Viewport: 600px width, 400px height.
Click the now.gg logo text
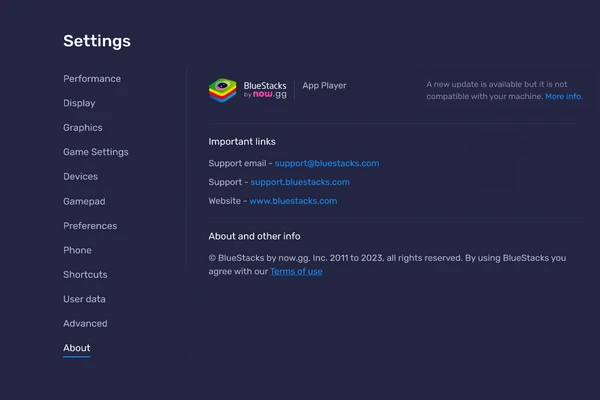269,94
